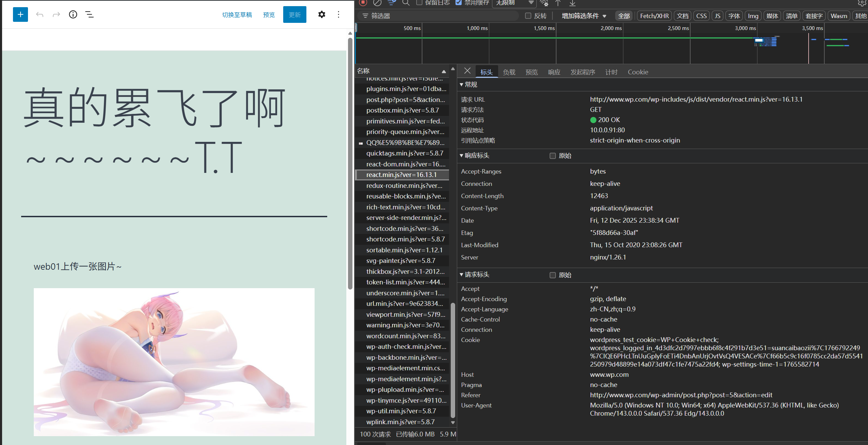The image size is (868, 445).
Task: Open the 增加筛选条件 dropdown
Action: coord(584,16)
